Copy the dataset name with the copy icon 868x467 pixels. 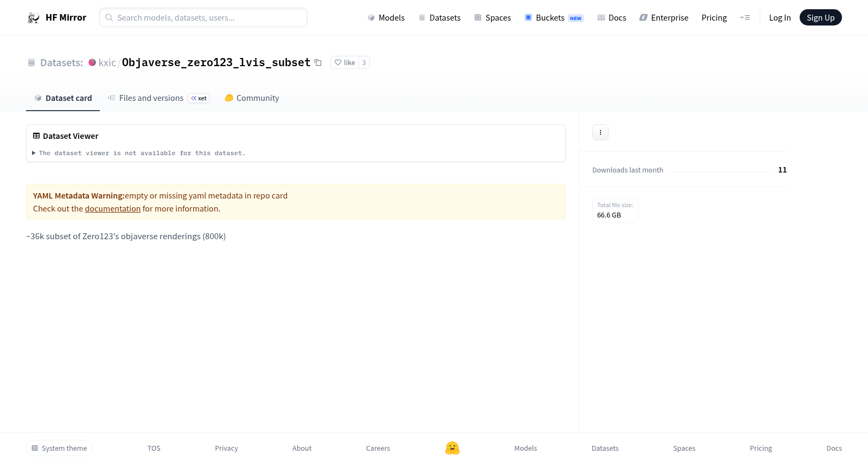[x=318, y=63]
